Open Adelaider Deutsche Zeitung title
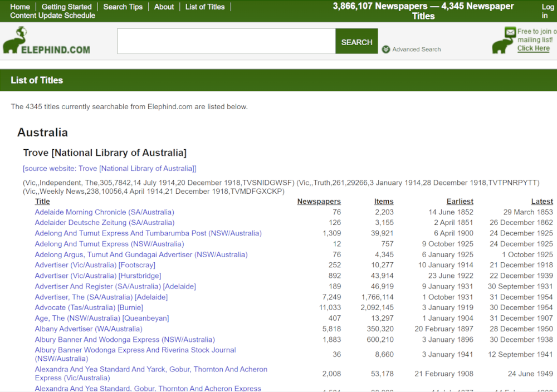 (104, 223)
